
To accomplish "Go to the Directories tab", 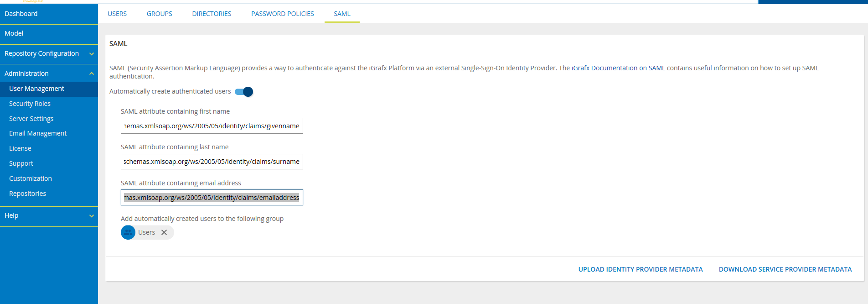I will [212, 14].
